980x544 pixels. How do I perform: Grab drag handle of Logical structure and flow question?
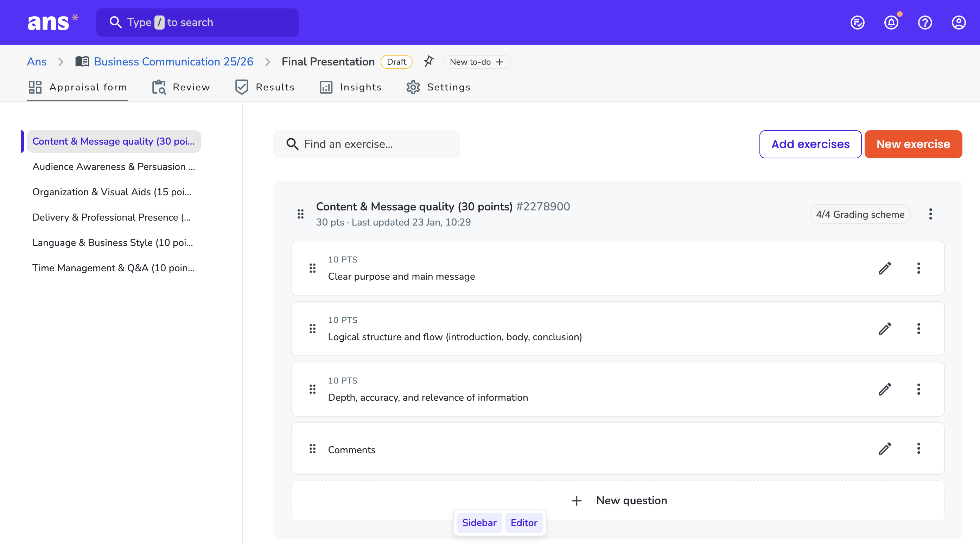coord(312,329)
